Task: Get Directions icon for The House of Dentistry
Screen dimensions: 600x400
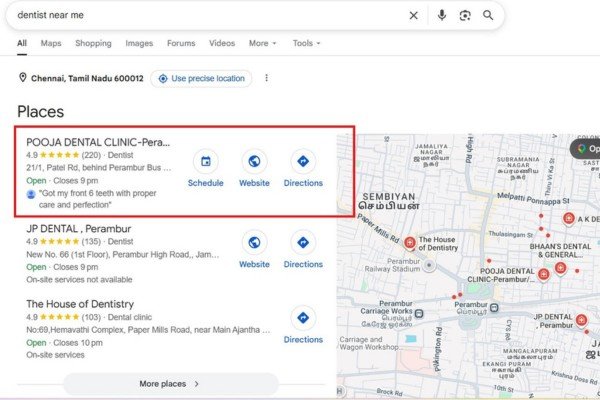Action: (x=303, y=318)
